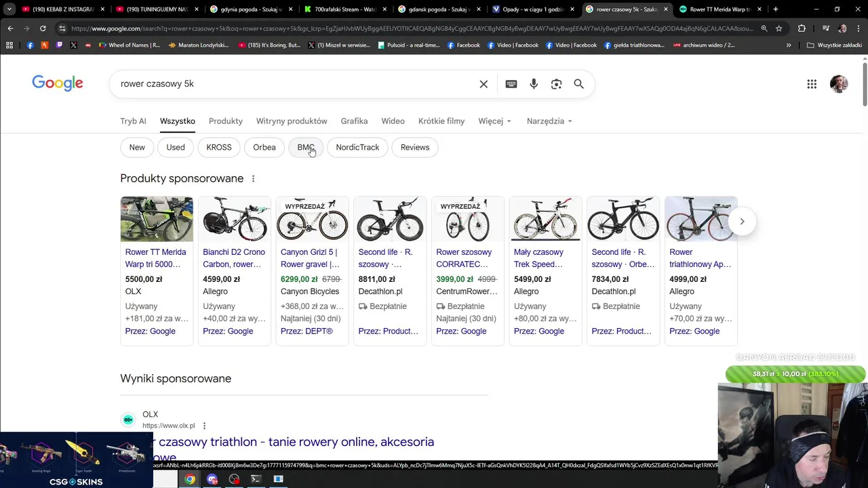The width and height of the screenshot is (868, 488).
Task: Click the Second life Orbea bike image
Action: point(623,219)
